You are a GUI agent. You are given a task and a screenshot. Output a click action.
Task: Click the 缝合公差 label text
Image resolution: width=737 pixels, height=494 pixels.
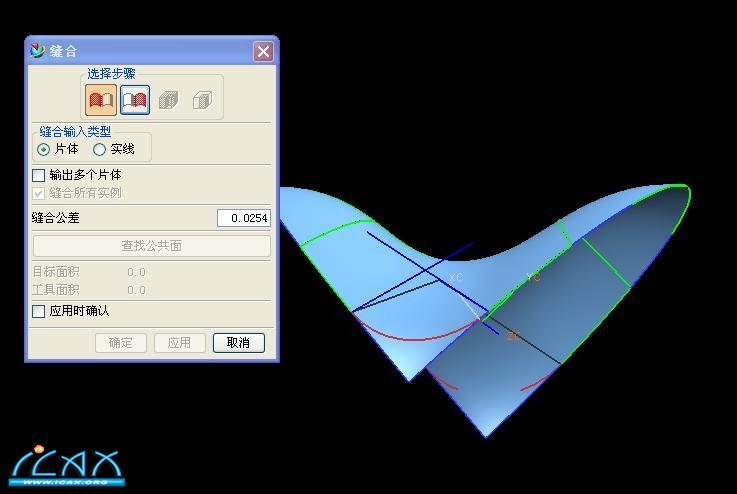55,218
